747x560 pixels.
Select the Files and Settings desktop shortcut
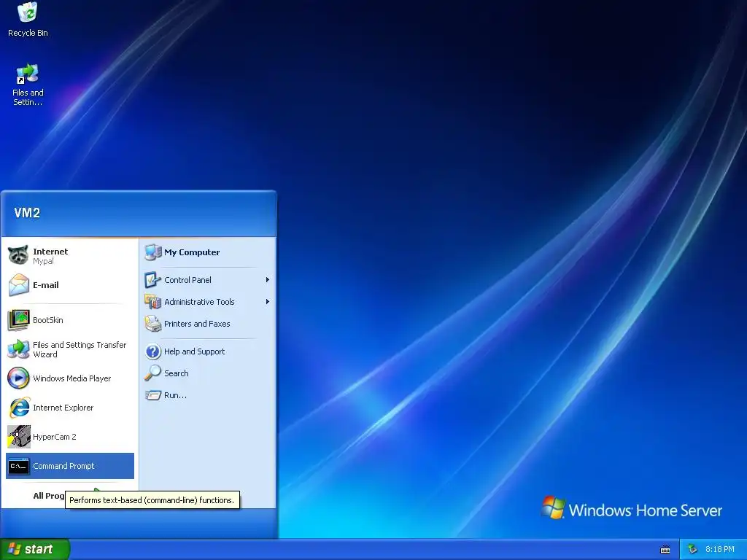(x=28, y=85)
